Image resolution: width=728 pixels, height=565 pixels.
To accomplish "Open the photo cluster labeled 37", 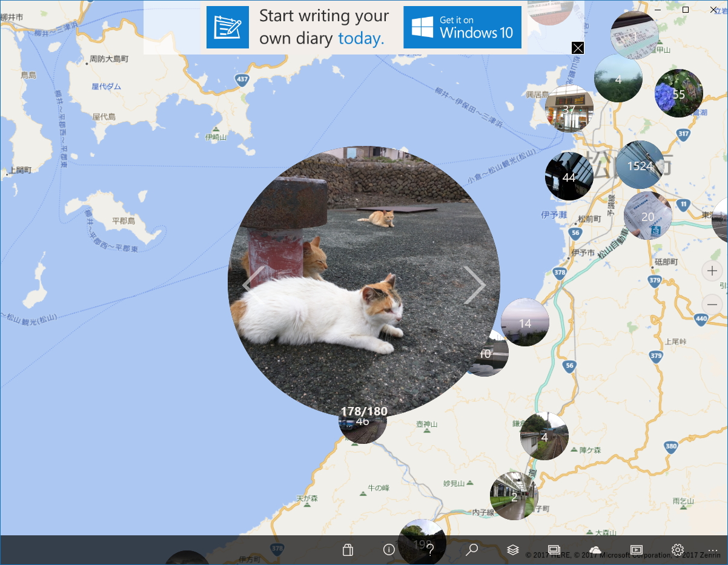I will pyautogui.click(x=569, y=109).
